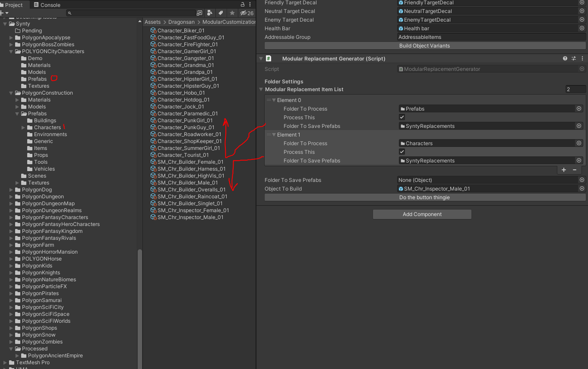Screen dimensions: 588x369
Task: Open the search by type filter icon
Action: coord(210,13)
